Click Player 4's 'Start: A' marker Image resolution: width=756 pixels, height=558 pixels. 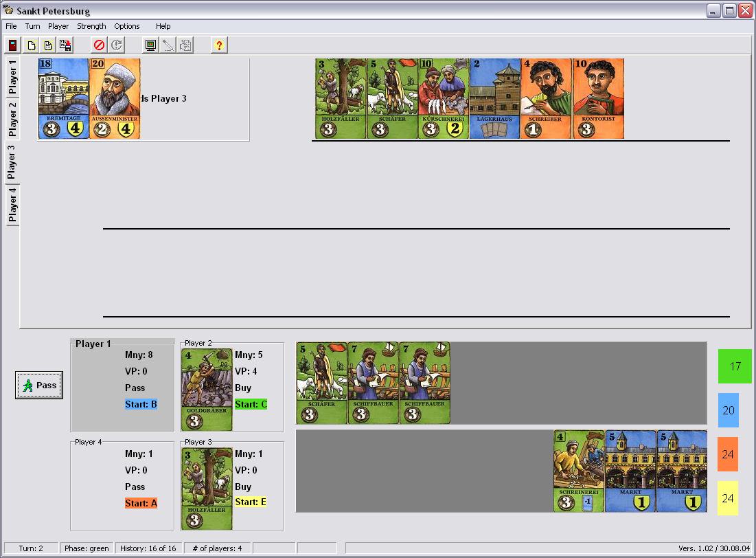[141, 503]
